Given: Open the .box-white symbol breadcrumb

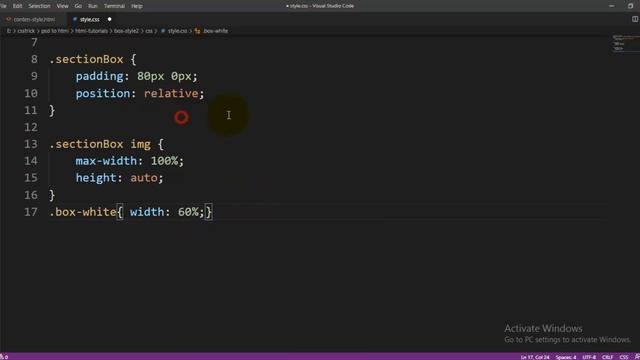Looking at the screenshot, I should (x=216, y=31).
